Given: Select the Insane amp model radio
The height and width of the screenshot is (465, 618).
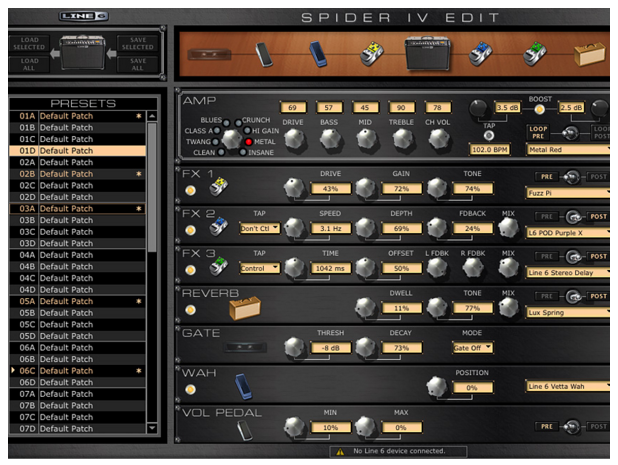Looking at the screenshot, I should coord(243,152).
